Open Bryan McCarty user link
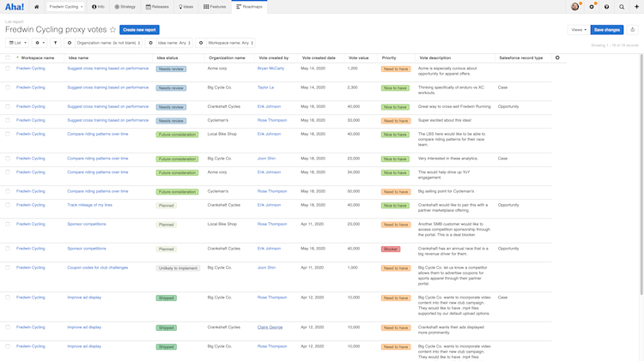 click(x=270, y=69)
